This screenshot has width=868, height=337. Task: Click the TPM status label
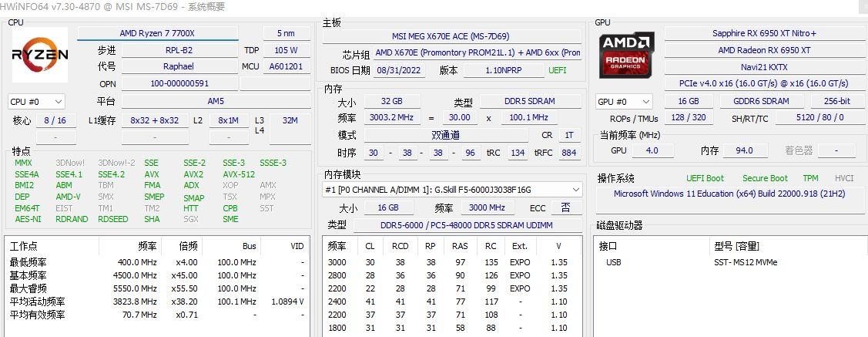pyautogui.click(x=810, y=178)
